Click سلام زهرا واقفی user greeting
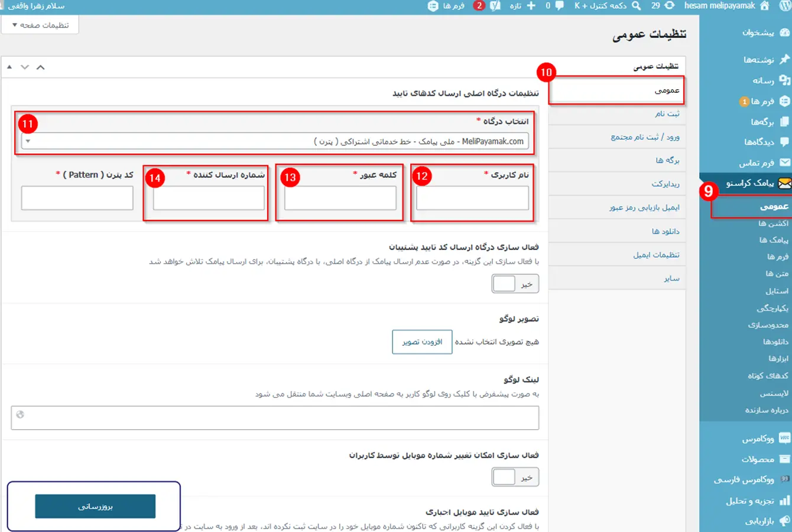 point(36,6)
